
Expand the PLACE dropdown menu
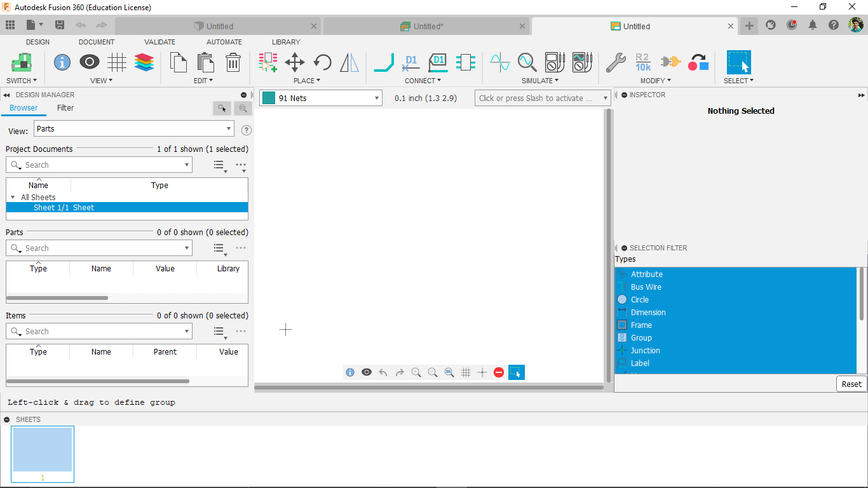pyautogui.click(x=307, y=81)
